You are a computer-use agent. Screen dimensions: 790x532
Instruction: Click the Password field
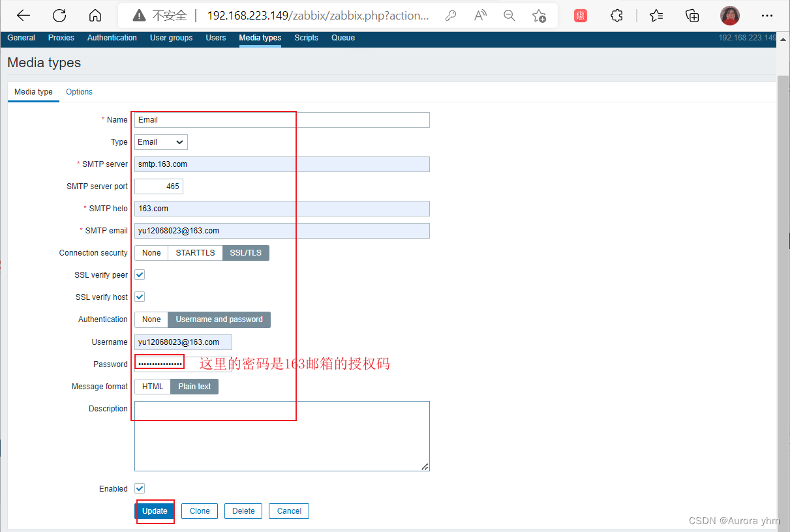(183, 364)
